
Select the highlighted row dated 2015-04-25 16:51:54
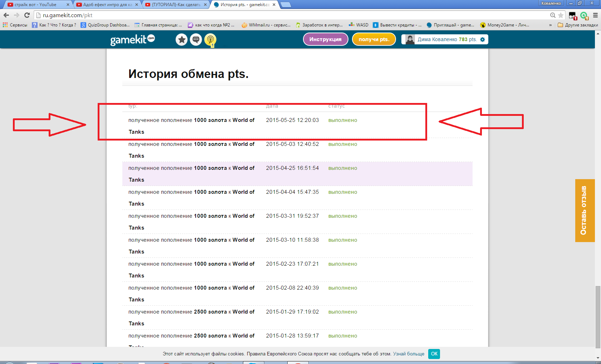point(297,174)
